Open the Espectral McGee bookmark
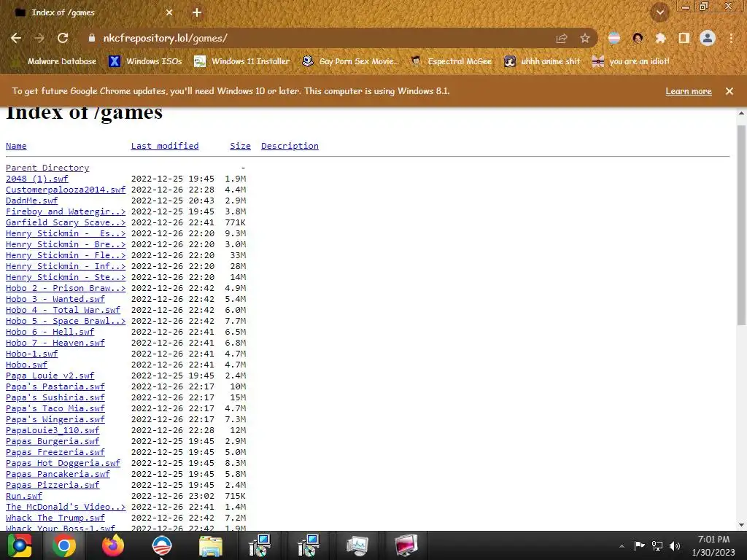Viewport: 747px width, 560px height. [451, 61]
